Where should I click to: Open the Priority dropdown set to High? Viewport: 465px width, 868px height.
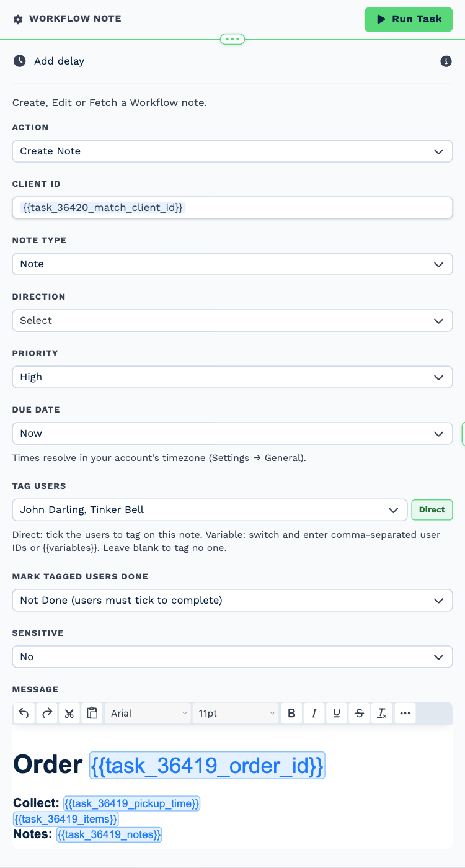tap(232, 377)
